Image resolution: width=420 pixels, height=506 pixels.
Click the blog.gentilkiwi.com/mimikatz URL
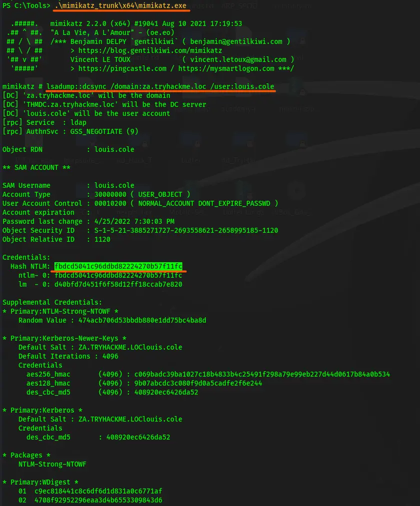click(x=150, y=50)
